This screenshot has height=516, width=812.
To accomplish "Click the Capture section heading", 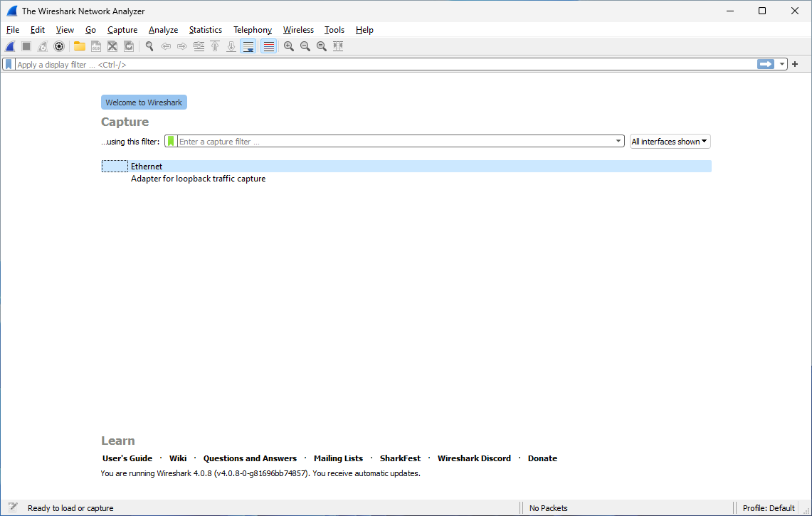I will pos(125,122).
